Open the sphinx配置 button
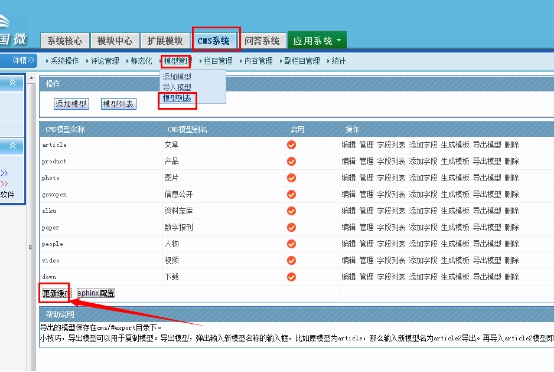 click(96, 293)
